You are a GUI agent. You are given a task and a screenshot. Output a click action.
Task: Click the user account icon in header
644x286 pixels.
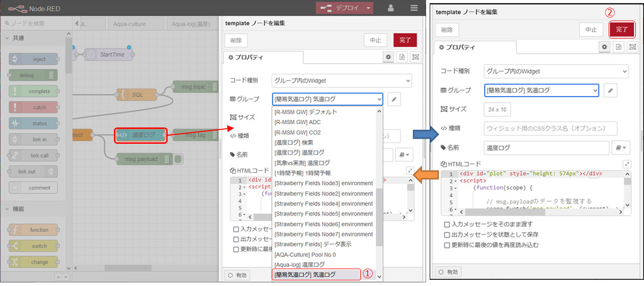(x=391, y=8)
